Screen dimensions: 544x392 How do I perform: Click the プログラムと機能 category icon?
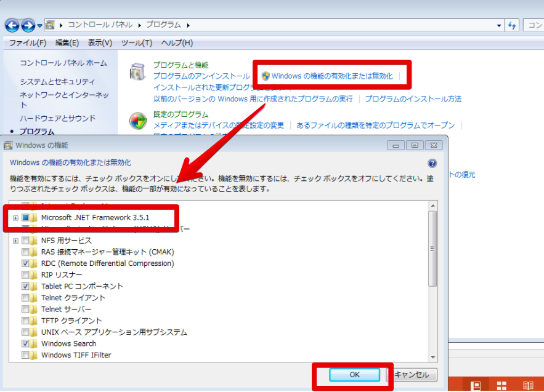tap(138, 71)
